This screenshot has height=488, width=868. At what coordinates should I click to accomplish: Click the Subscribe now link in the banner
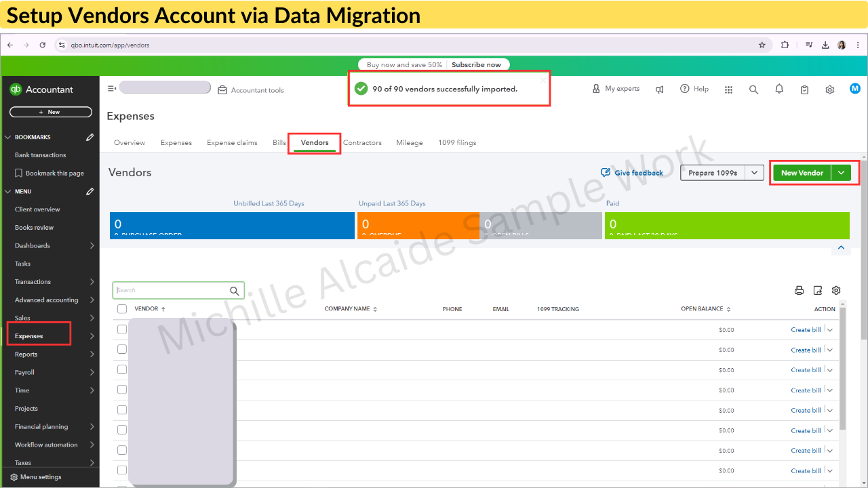476,65
